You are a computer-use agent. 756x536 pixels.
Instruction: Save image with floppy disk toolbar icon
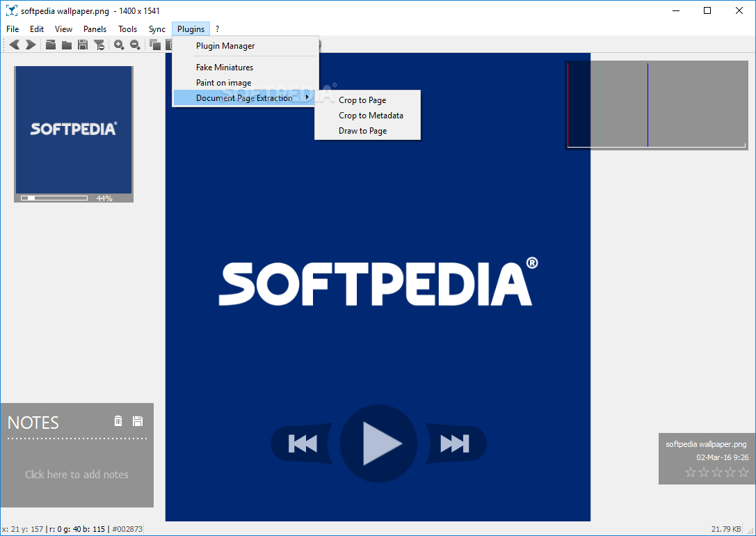coord(83,45)
